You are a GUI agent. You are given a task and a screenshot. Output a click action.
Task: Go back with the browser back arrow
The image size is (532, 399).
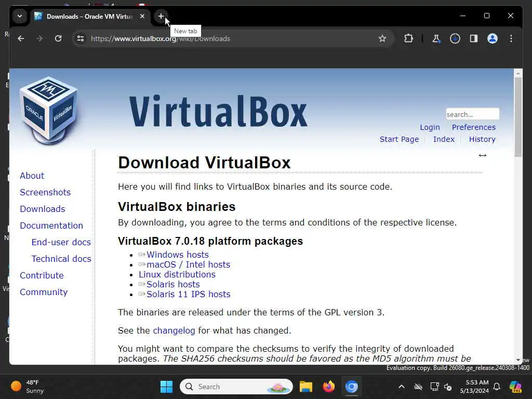click(21, 38)
